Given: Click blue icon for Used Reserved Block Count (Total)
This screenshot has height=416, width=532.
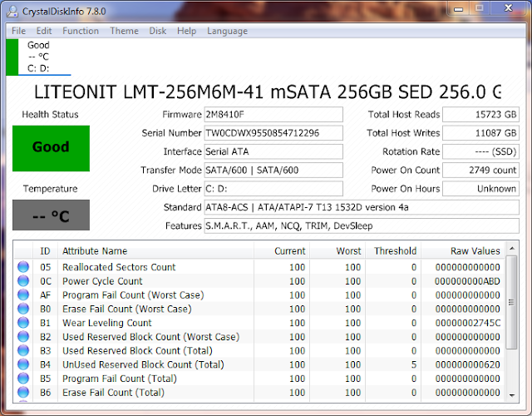Looking at the screenshot, I should [x=23, y=350].
